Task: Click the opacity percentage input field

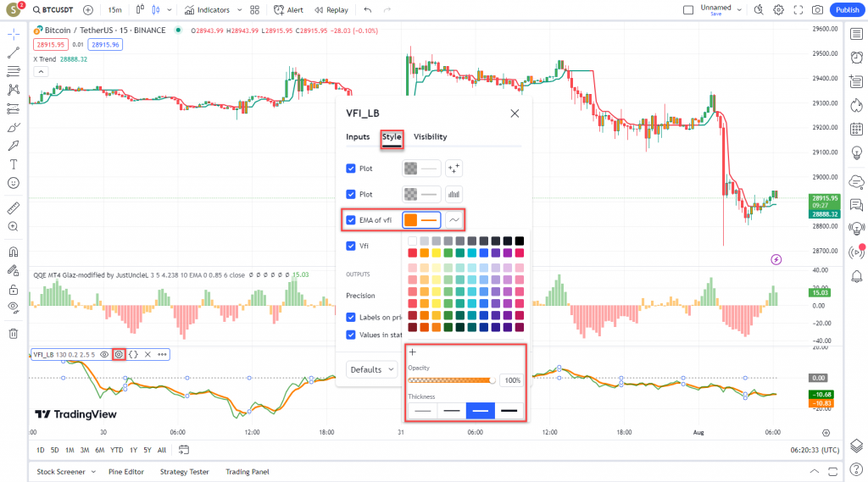Action: [x=512, y=380]
